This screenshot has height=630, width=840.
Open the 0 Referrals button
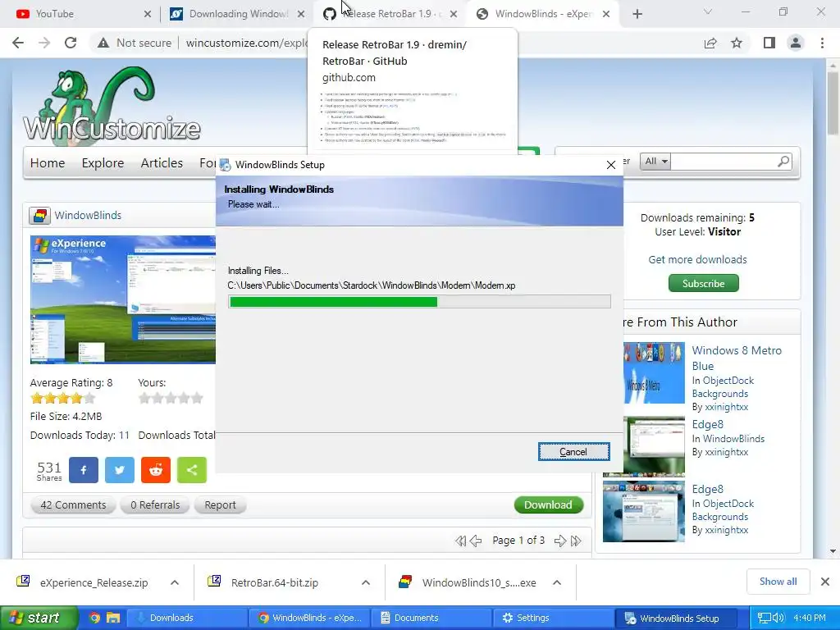pos(155,504)
